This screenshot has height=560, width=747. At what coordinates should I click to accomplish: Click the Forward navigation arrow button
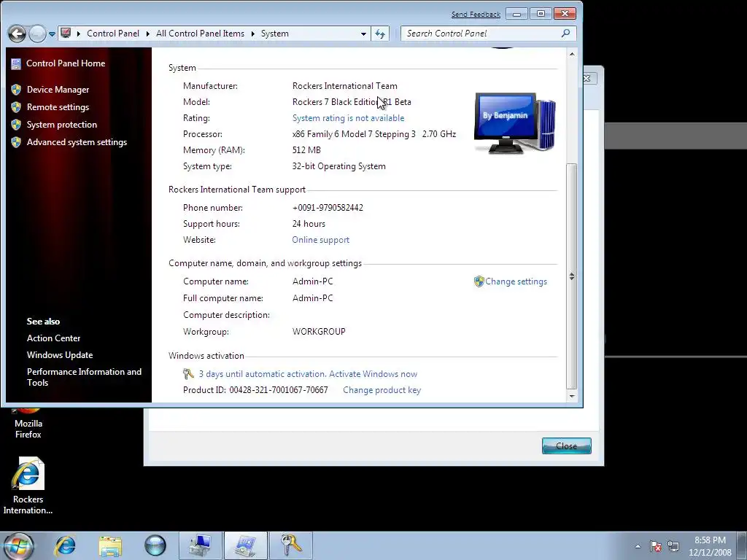pos(37,34)
